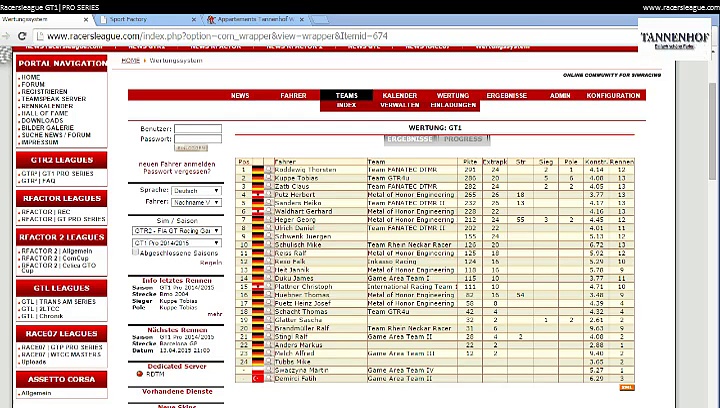Screen dimensions: 720x408
Task: Switch to the PROGRESS tab
Action: (x=463, y=139)
